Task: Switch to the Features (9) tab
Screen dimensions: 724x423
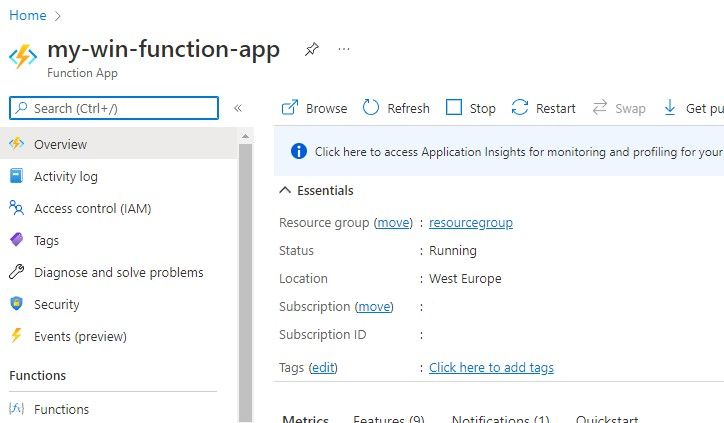Action: [x=389, y=418]
